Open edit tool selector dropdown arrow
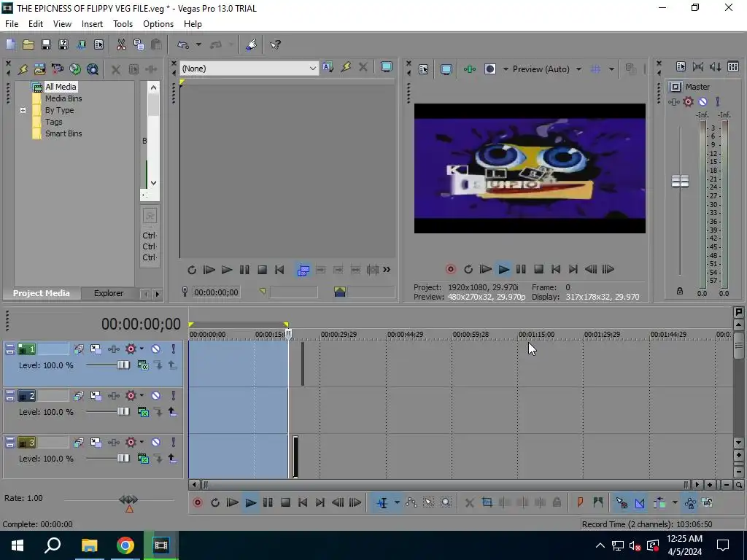This screenshot has width=747, height=560. click(x=396, y=502)
